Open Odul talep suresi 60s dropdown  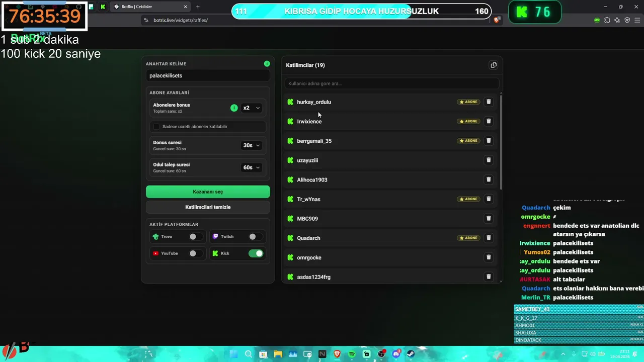[x=251, y=167]
